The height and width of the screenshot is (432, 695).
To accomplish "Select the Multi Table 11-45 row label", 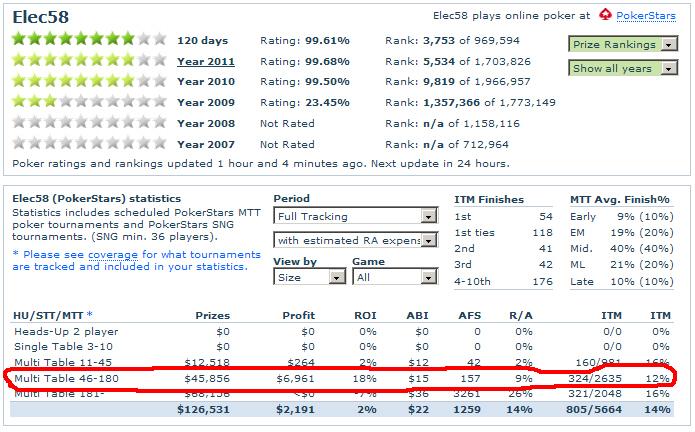I will coord(63,362).
